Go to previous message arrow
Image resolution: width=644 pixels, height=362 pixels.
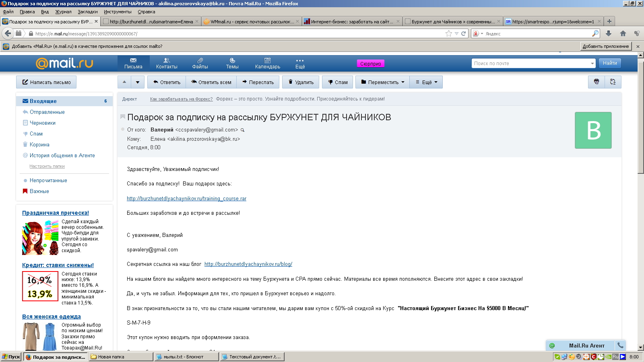click(124, 82)
